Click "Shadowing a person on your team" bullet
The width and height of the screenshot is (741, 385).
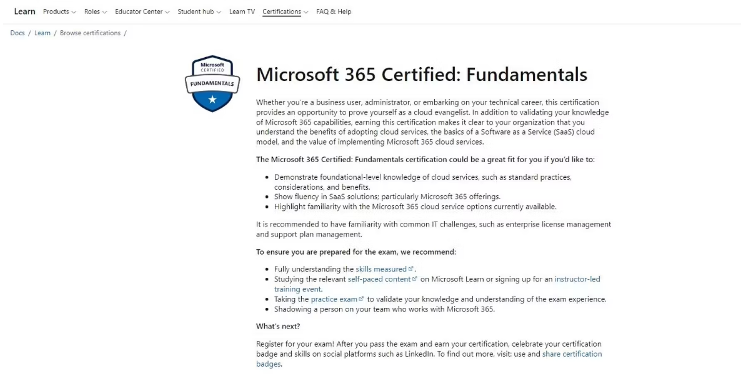click(384, 309)
